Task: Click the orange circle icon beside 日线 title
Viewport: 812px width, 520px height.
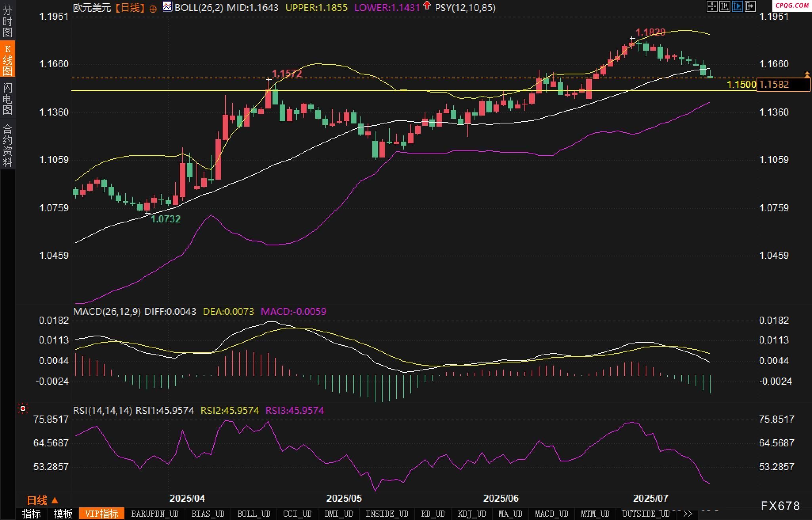Action: tap(153, 9)
